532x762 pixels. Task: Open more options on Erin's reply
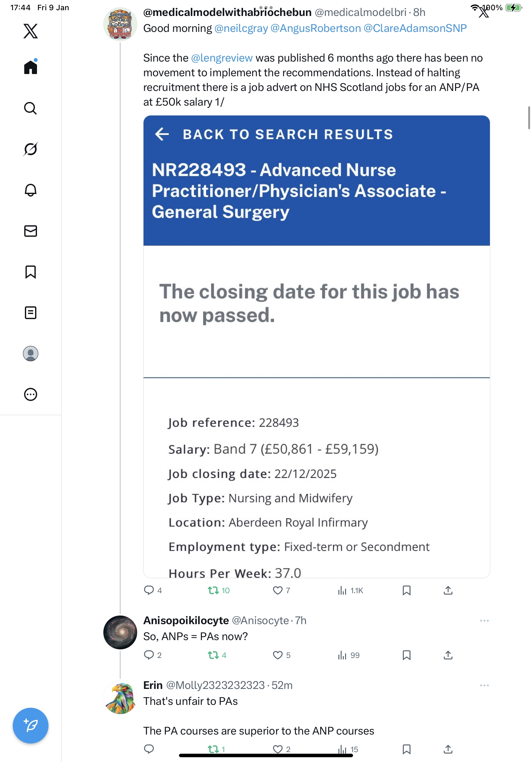click(x=484, y=685)
